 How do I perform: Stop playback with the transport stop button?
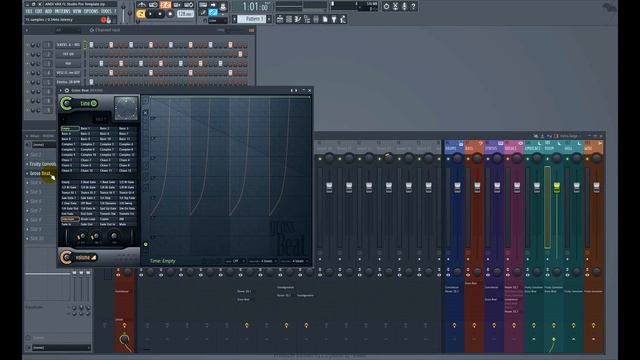pyautogui.click(x=160, y=13)
